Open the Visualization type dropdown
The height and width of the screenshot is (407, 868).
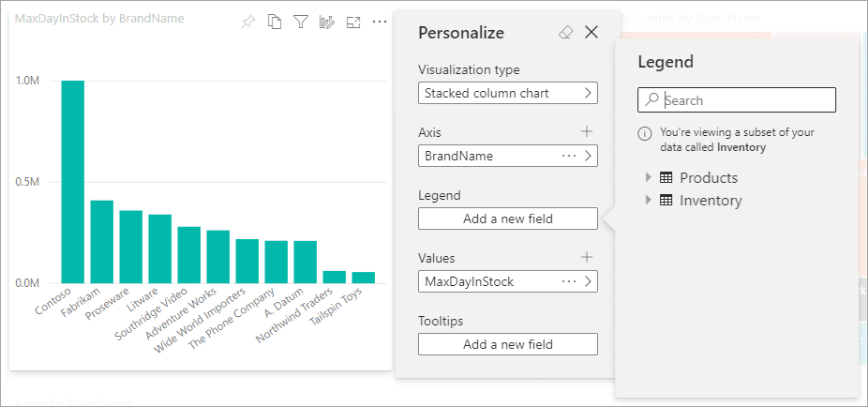507,93
